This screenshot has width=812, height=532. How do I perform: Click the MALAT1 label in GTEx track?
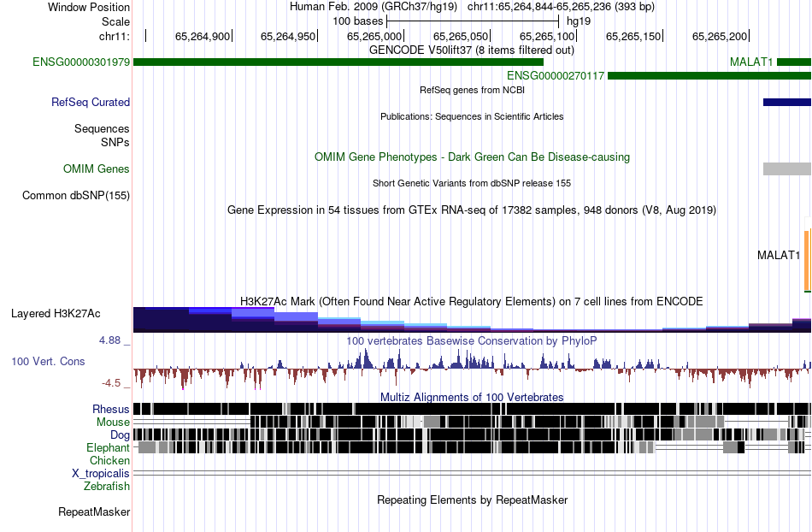[779, 255]
